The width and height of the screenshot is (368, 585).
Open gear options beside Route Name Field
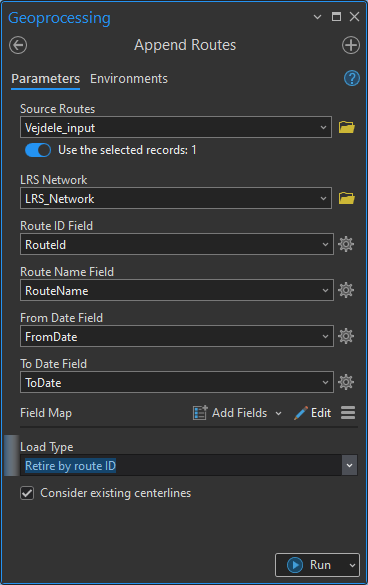(346, 290)
